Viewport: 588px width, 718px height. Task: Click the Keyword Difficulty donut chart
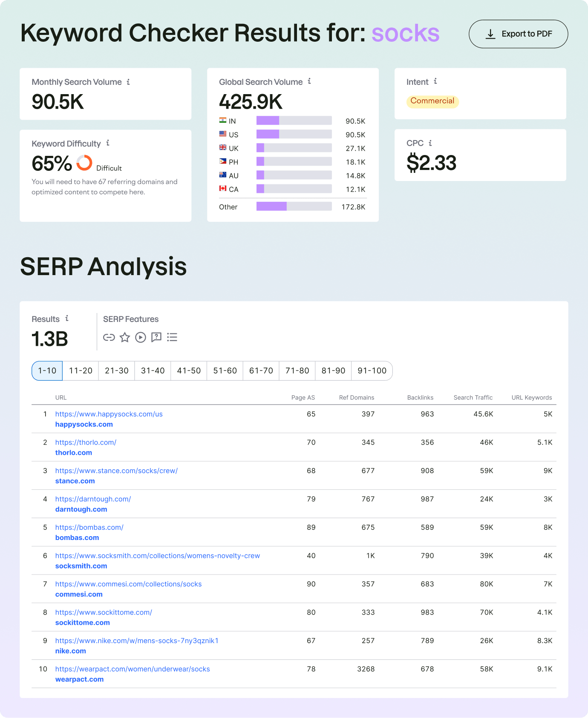(x=84, y=163)
